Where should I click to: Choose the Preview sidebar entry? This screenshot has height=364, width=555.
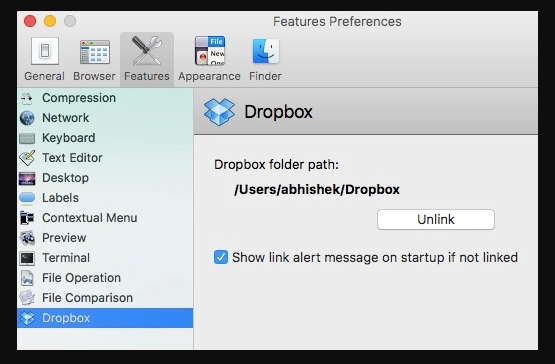point(105,238)
